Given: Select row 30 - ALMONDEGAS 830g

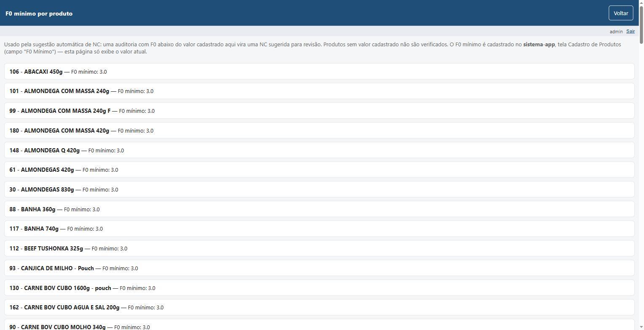Looking at the screenshot, I should [319, 189].
